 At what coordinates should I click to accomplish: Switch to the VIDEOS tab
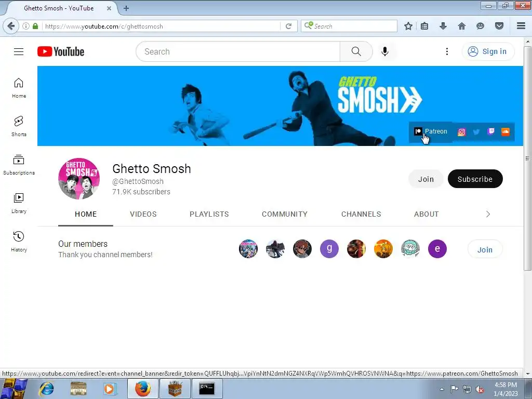coord(143,214)
